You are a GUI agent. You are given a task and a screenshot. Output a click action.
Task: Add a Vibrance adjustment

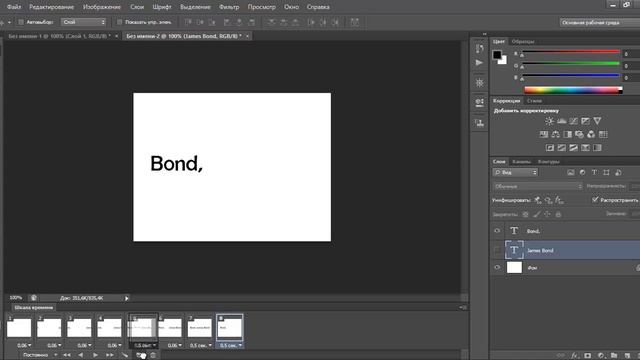597,121
